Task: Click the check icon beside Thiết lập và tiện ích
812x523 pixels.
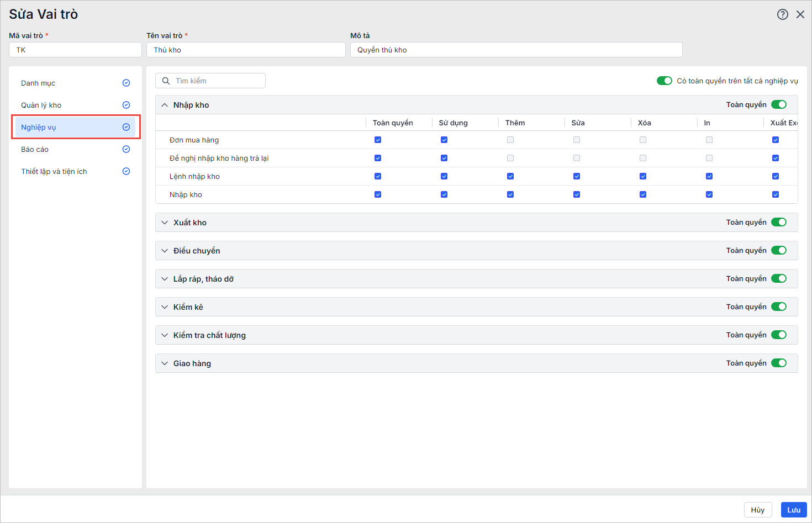Action: tap(126, 171)
